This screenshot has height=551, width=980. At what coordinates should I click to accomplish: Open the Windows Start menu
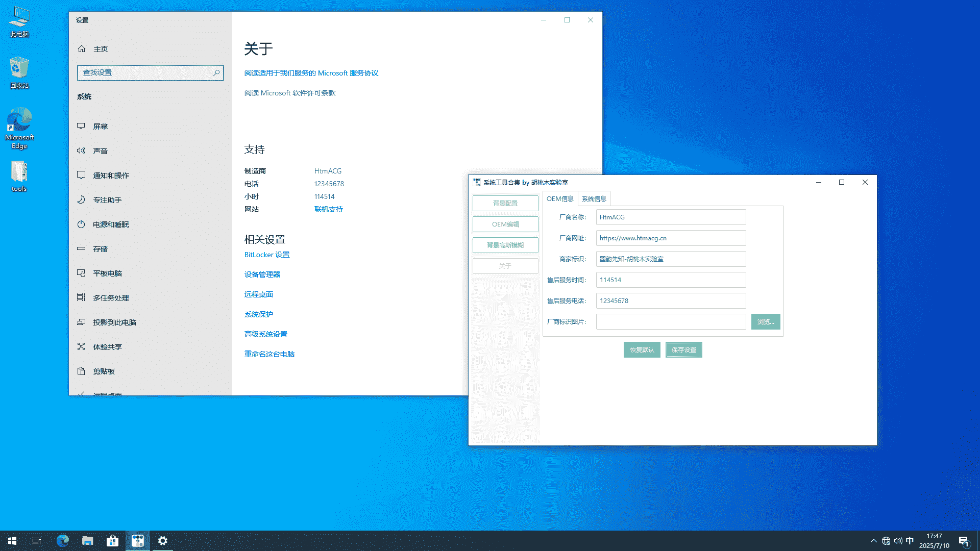click(12, 541)
